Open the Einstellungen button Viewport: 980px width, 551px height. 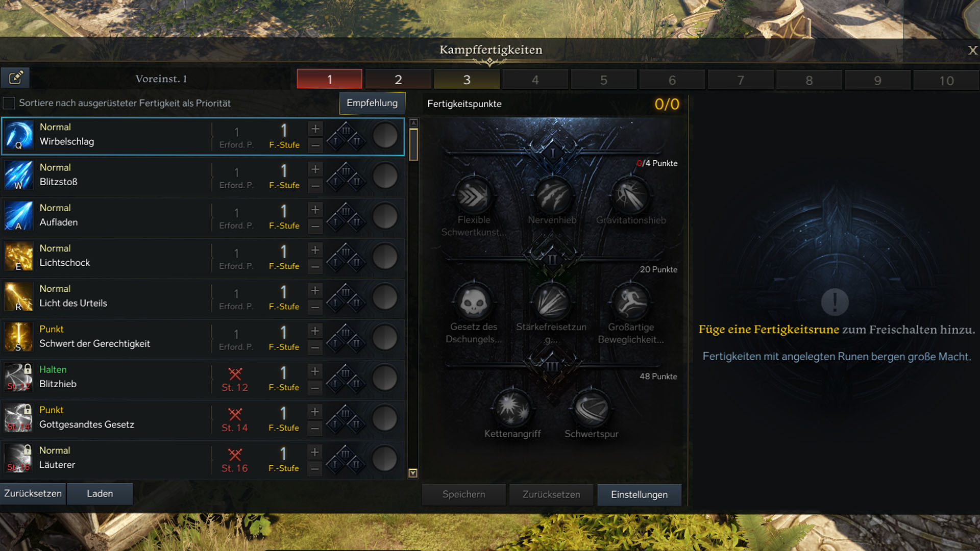coord(639,494)
